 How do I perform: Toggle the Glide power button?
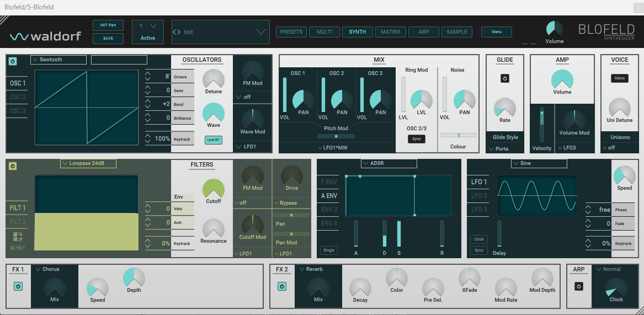pyautogui.click(x=505, y=78)
